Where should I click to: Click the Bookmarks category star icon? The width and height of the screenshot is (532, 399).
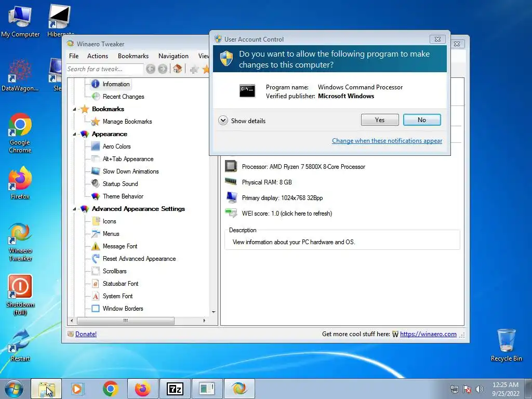85,109
